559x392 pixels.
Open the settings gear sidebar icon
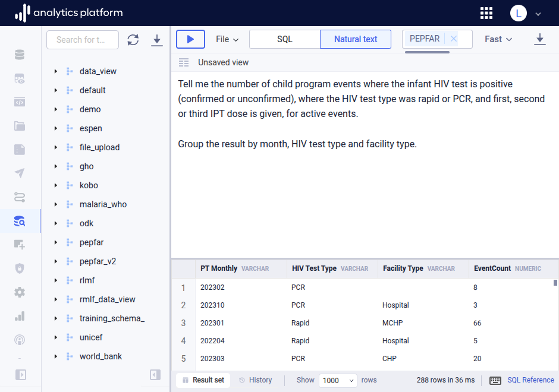(20, 292)
